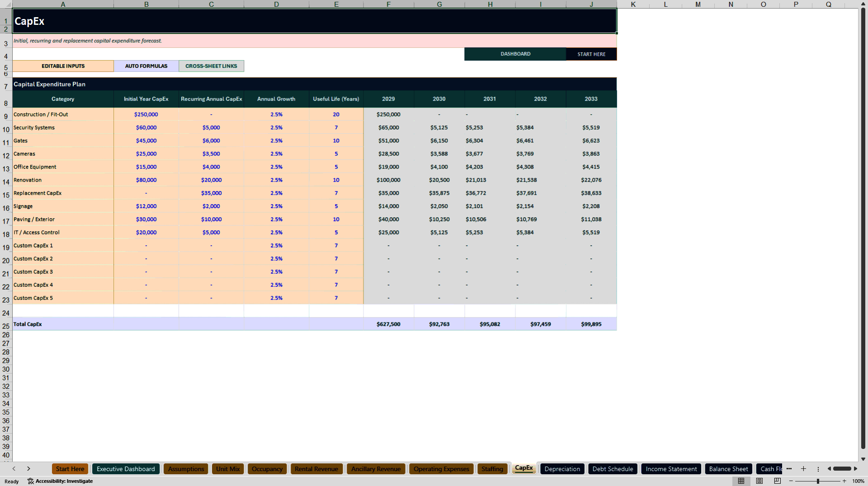Image resolution: width=868 pixels, height=486 pixels.
Task: Click the CapEx title cell
Action: (x=314, y=21)
